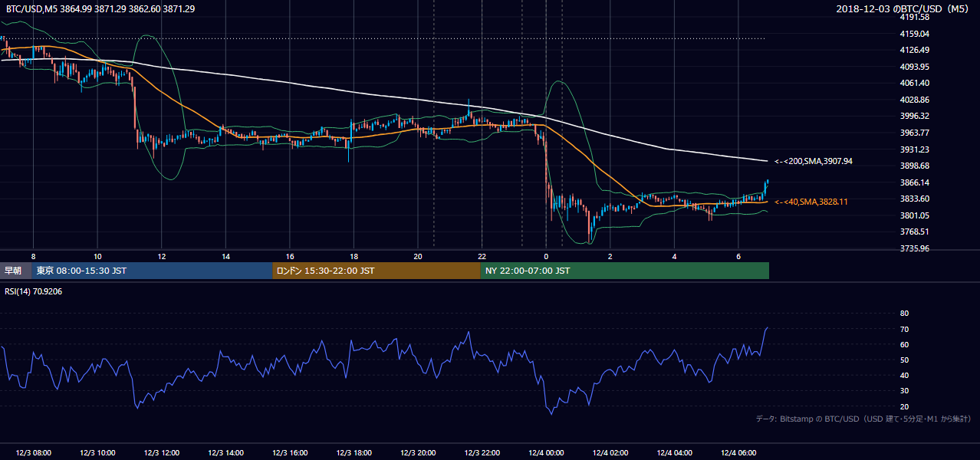This screenshot has height=460, width=980.
Task: Click the 12/3 20:00 date axis label
Action: pos(418,453)
